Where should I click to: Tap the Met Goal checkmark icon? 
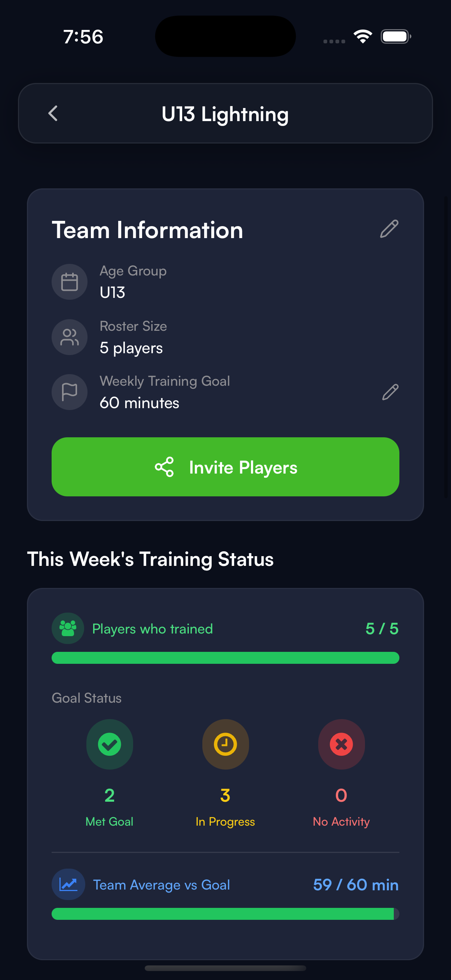pos(110,744)
